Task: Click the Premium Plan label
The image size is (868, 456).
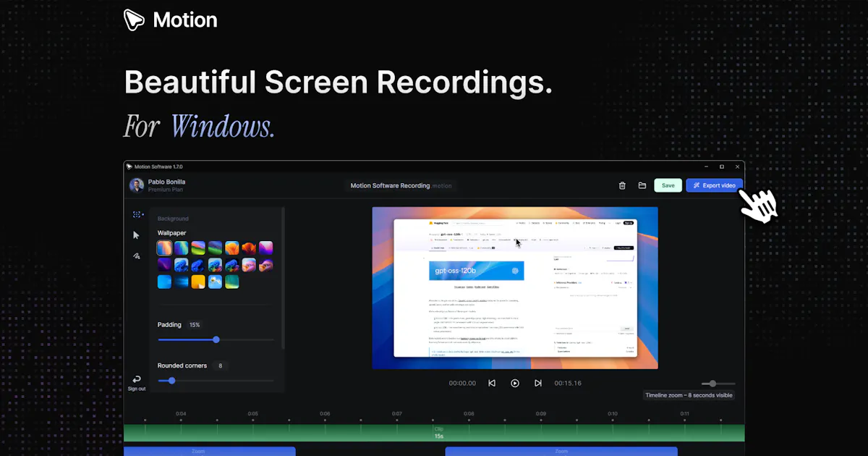Action: click(x=164, y=190)
